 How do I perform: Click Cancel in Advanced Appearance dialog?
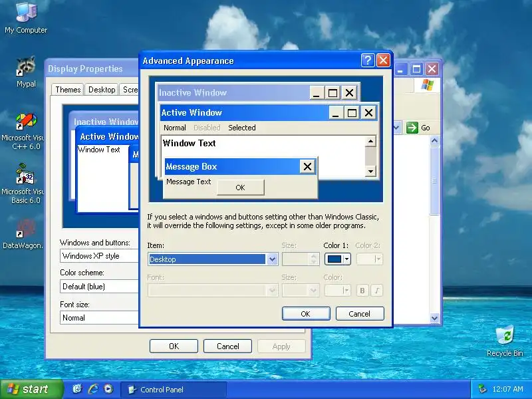point(360,313)
